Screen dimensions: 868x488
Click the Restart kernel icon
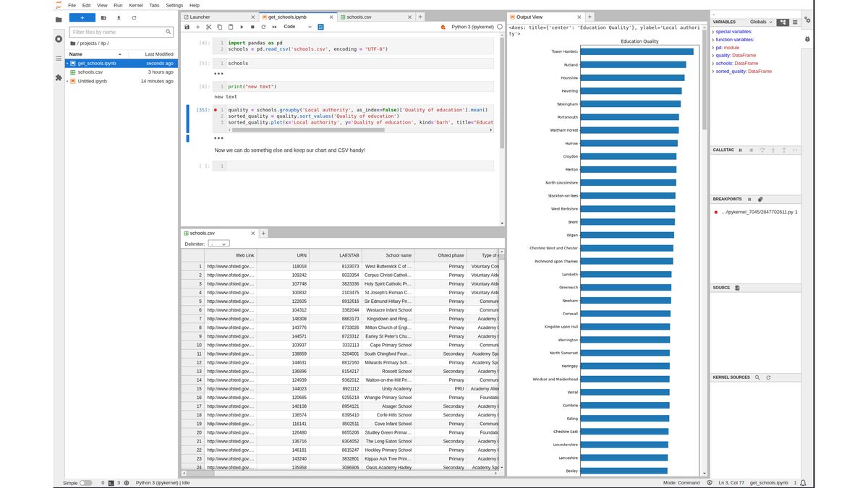[x=263, y=27]
